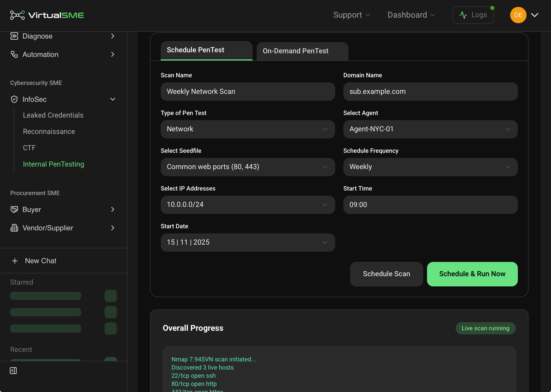
Task: Click the Discovered 3 live hosts log line
Action: tap(203, 368)
